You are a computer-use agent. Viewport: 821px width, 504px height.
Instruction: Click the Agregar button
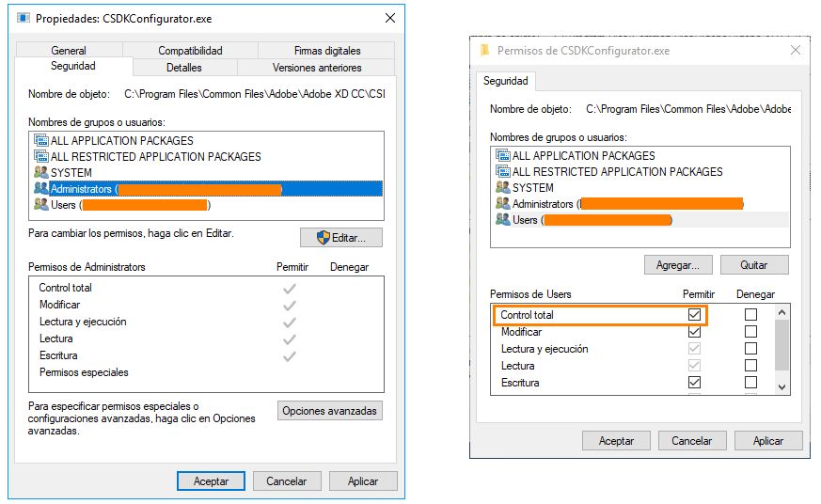[x=678, y=265]
